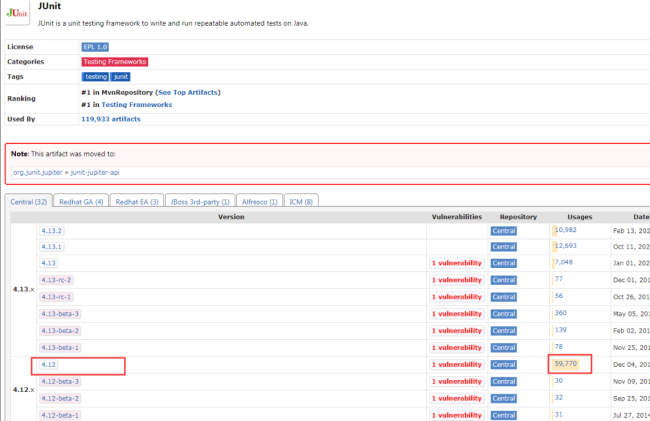Open version 4.13-beta-2
The width and height of the screenshot is (650, 421).
[60, 331]
